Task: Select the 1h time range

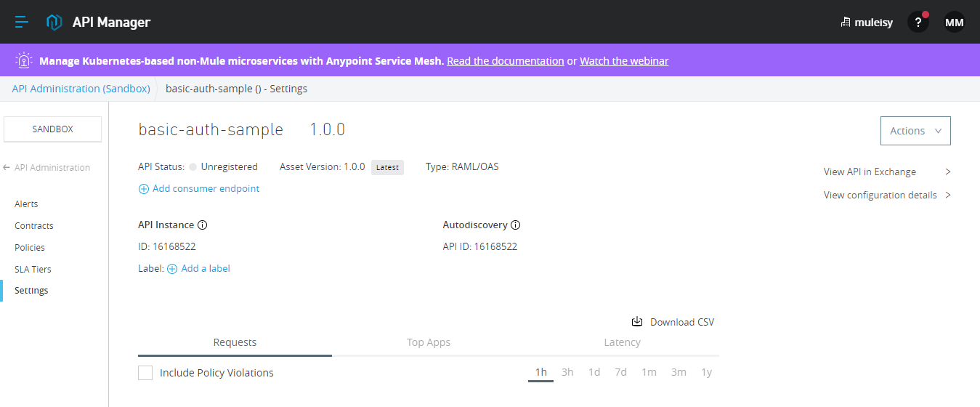Action: tap(541, 372)
